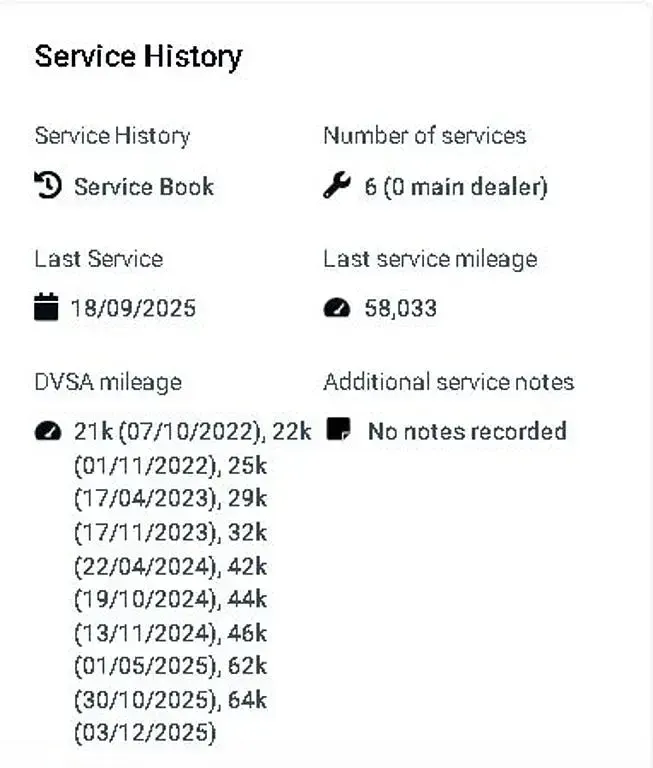Click the Service Book value text

point(144,187)
